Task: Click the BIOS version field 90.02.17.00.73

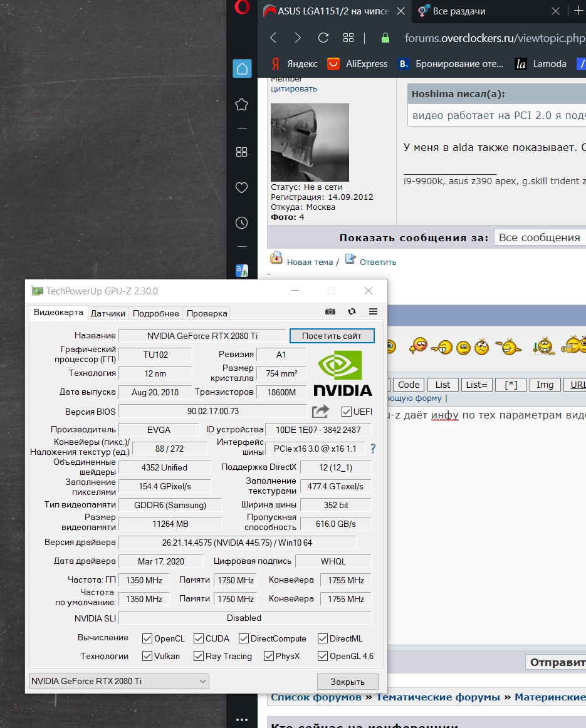Action: pos(212,412)
